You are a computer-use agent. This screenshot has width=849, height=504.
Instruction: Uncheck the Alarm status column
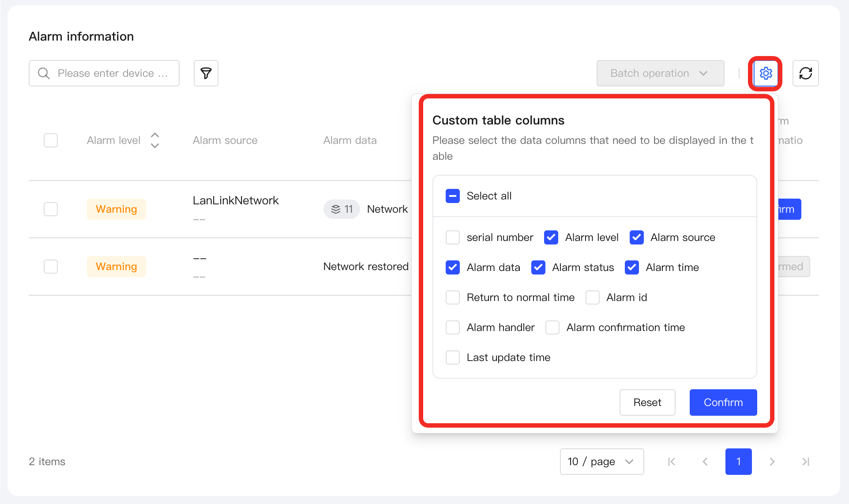pos(538,267)
